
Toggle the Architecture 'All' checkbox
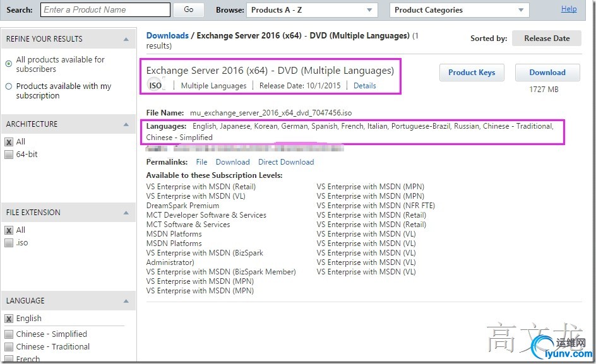tap(9, 142)
